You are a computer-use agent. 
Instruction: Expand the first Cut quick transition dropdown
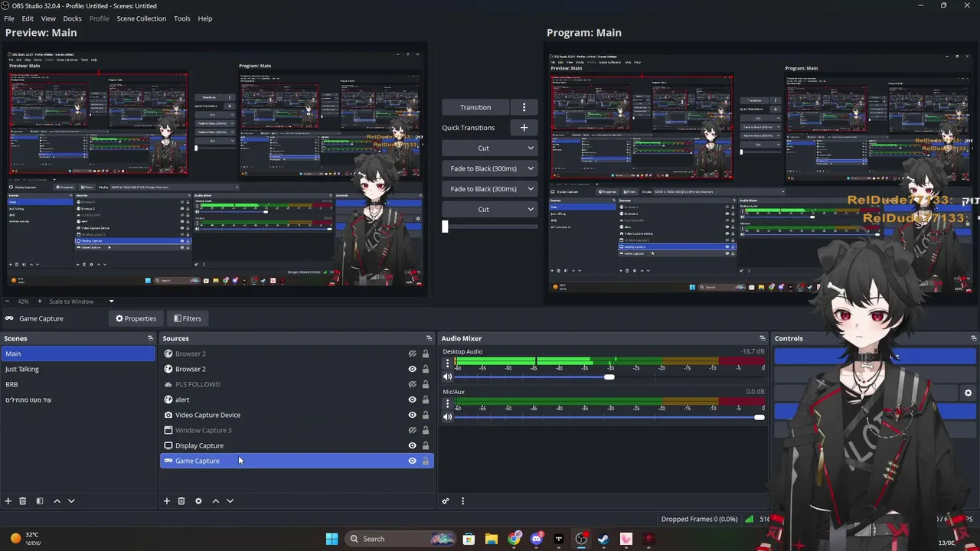(531, 148)
